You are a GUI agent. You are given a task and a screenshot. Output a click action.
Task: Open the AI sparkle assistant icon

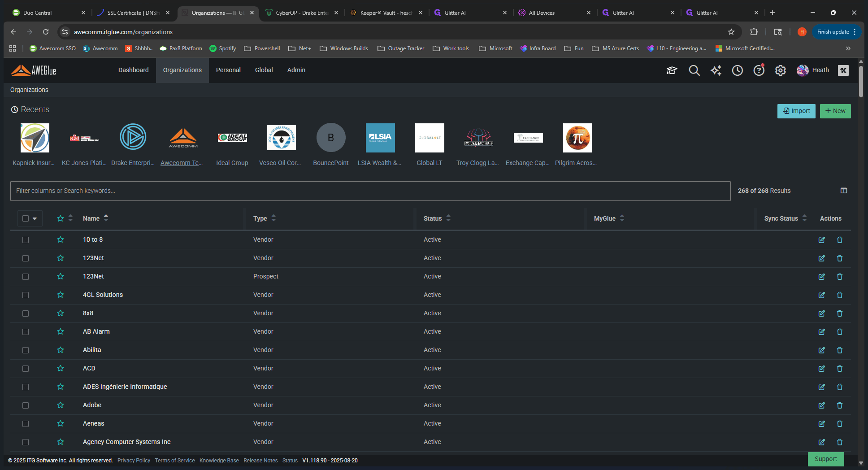(x=716, y=70)
